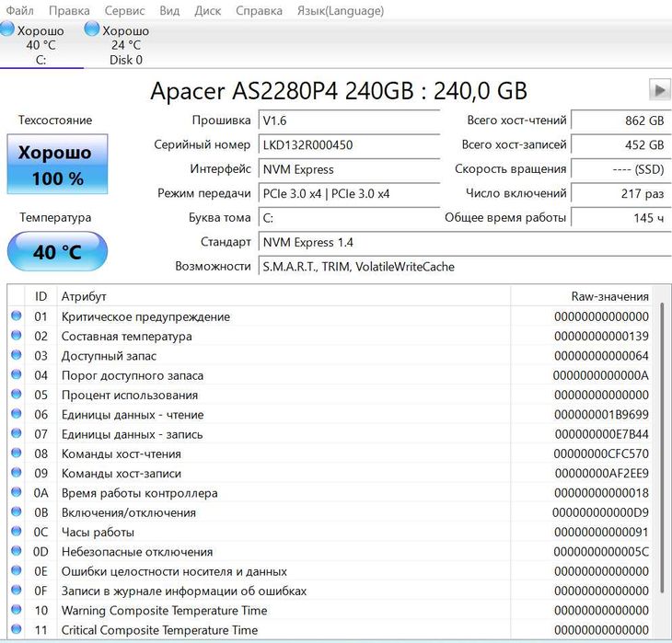Click the power on hours value 145 ч

[x=620, y=218]
